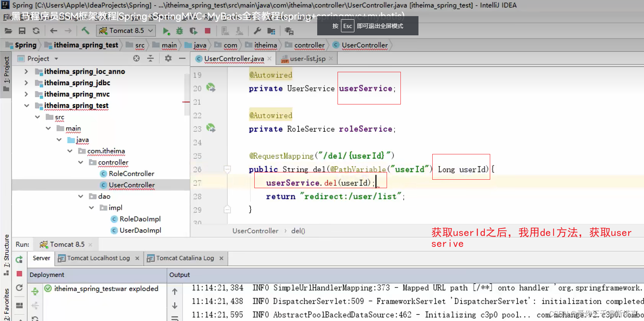644x321 pixels.
Task: Hide the Project panel with minus icon
Action: click(182, 58)
